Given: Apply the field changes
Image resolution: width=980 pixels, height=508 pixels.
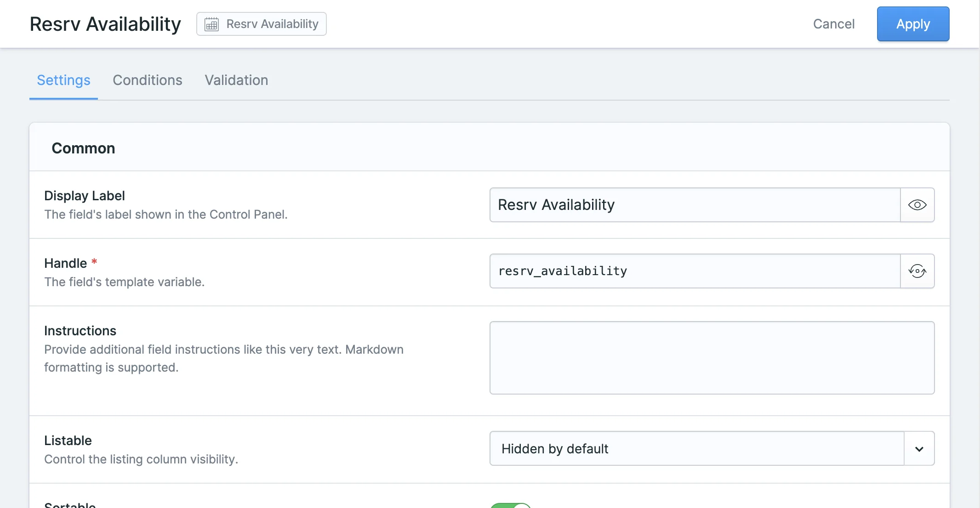Looking at the screenshot, I should coord(912,24).
